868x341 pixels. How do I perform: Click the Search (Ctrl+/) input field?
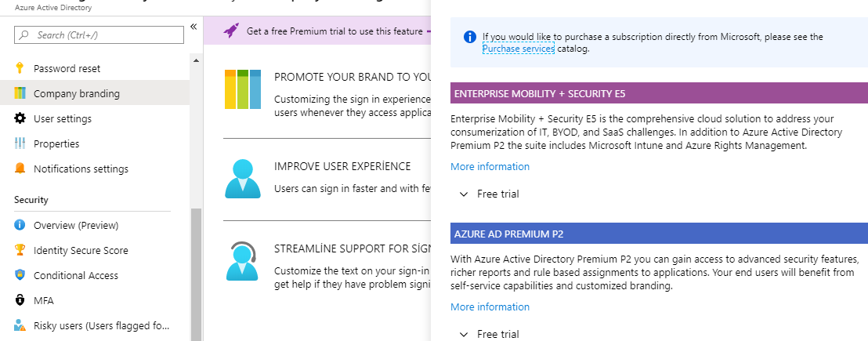(99, 34)
